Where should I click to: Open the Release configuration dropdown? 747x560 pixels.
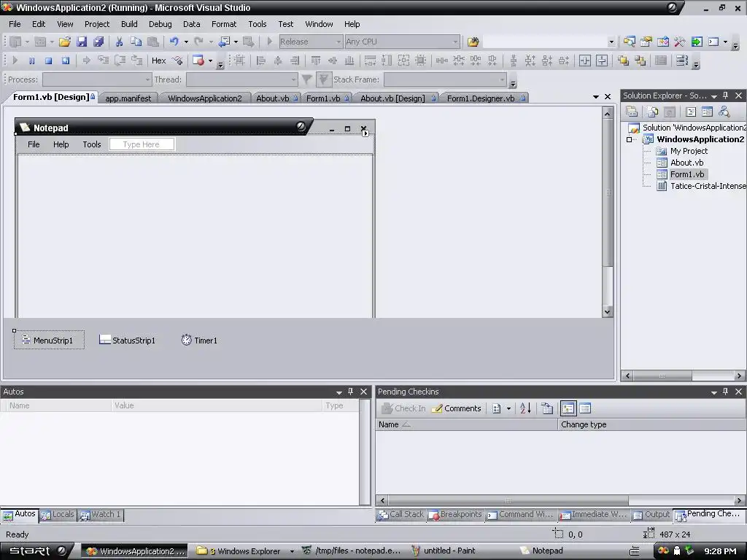click(338, 42)
